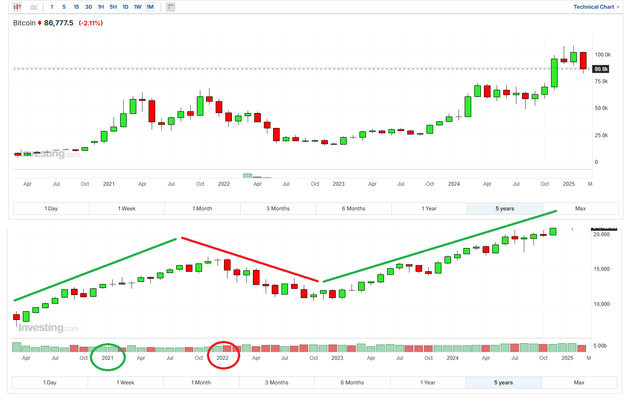Click the 75.0k axis label

pyautogui.click(x=601, y=82)
